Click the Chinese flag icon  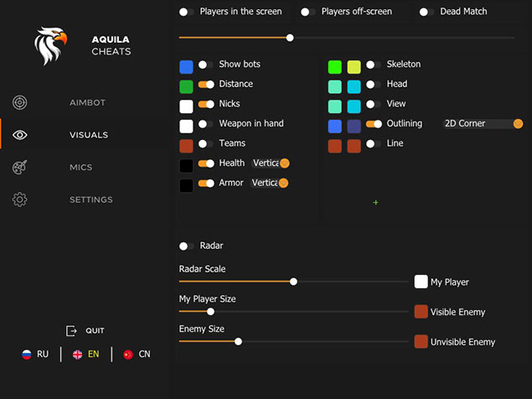128,355
